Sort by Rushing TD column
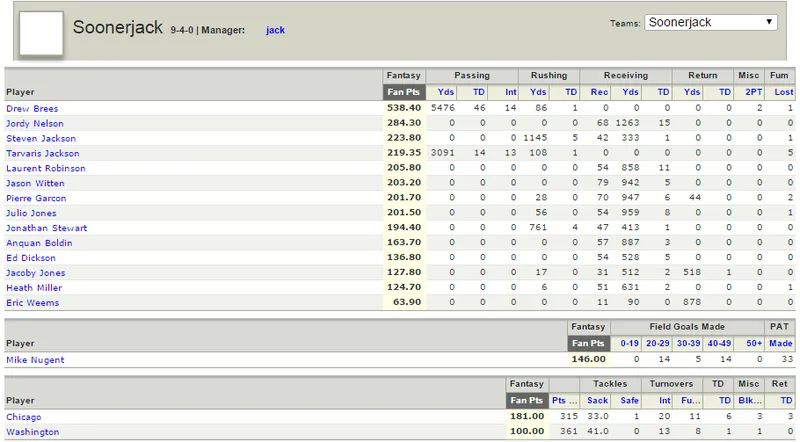The width and height of the screenshot is (800, 442). click(571, 92)
